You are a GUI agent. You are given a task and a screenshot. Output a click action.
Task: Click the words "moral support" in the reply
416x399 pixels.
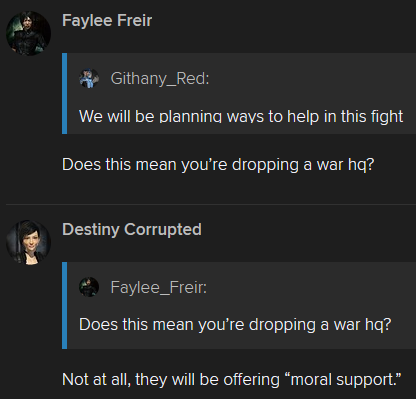342,380
